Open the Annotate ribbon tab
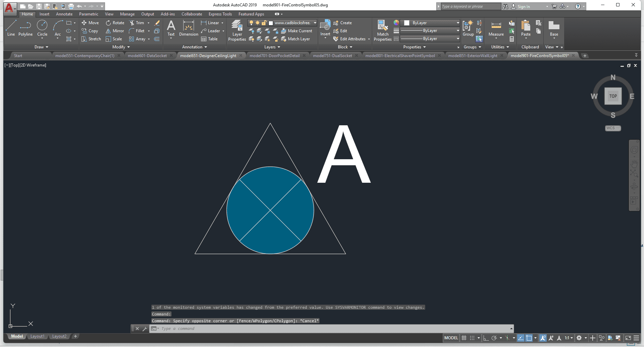644x347 pixels. 64,14
